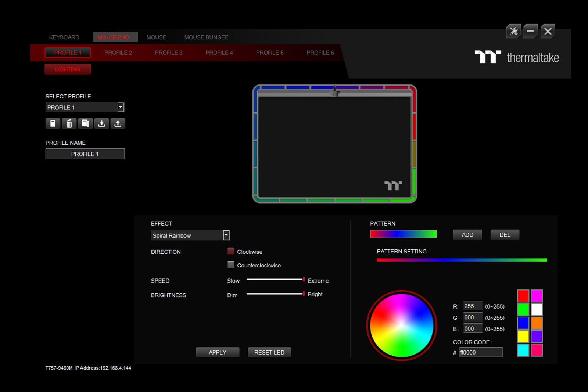Screen dimensions: 588x392
Task: Open the MOUSE BUNGEE tab
Action: point(206,37)
